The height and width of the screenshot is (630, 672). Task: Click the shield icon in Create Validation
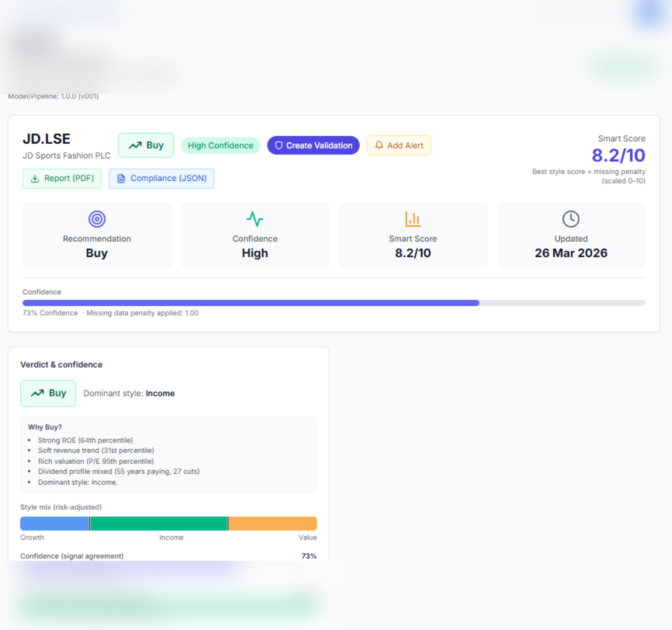coord(279,146)
